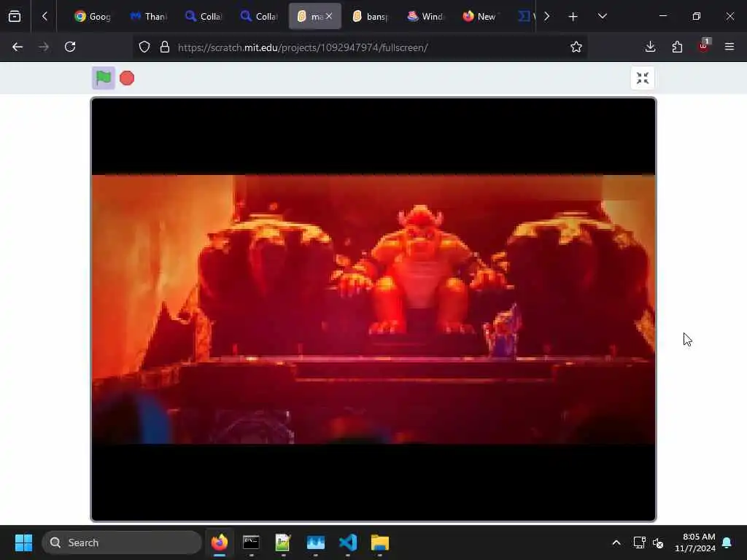Image resolution: width=747 pixels, height=560 pixels.
Task: Open Firefox from the taskbar
Action: tap(219, 542)
